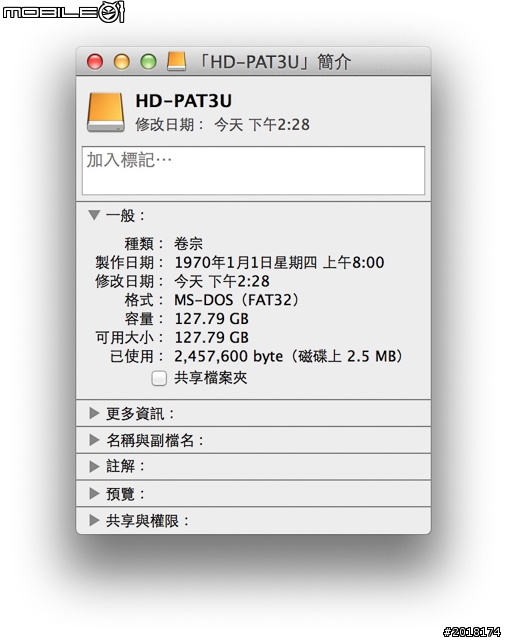Expand the 更多資訊 section
This screenshot has width=507, height=640.
(x=94, y=413)
